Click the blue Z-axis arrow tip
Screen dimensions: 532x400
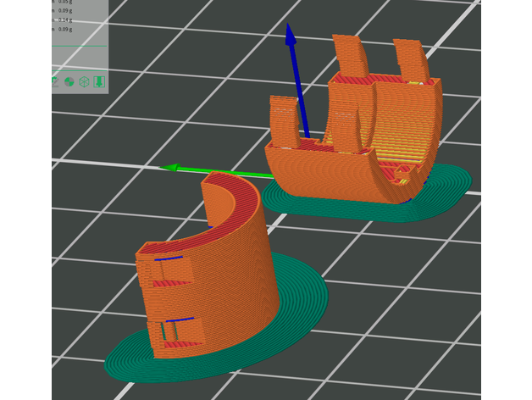291,32
